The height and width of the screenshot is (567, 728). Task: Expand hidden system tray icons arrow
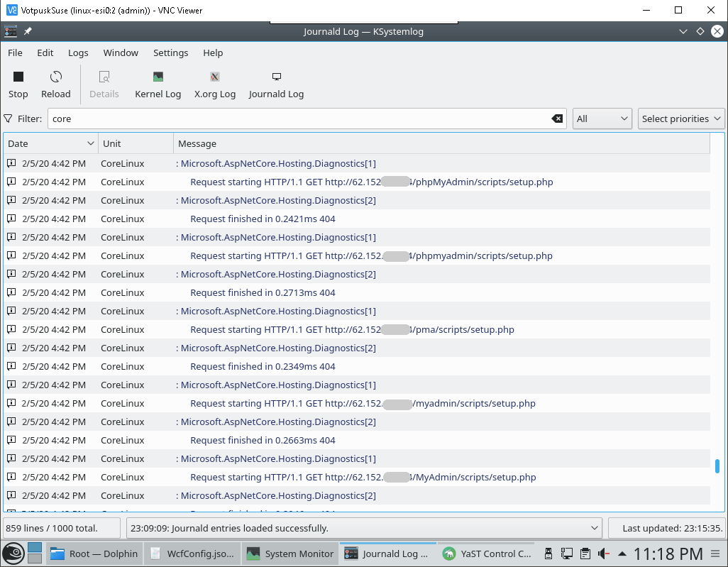pyautogui.click(x=622, y=554)
